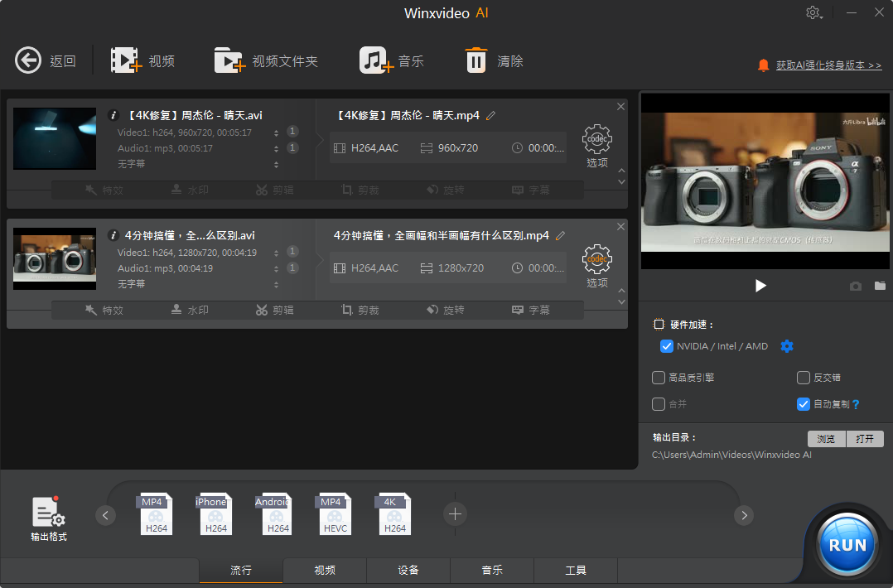
Task: Play the preview video
Action: click(760, 286)
